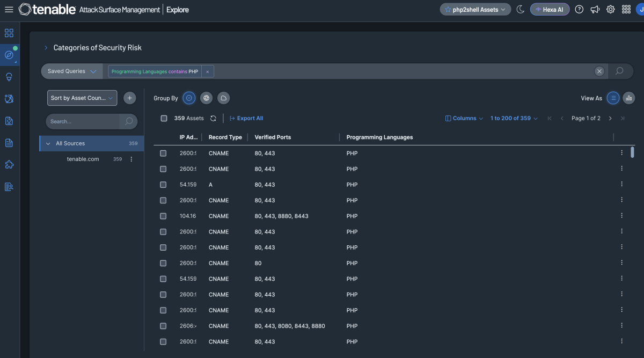Click the sources search magnifier button
The width and height of the screenshot is (644, 358).
(x=129, y=121)
